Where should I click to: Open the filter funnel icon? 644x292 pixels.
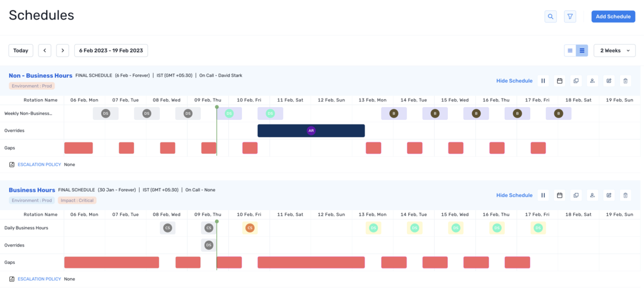[570, 17]
